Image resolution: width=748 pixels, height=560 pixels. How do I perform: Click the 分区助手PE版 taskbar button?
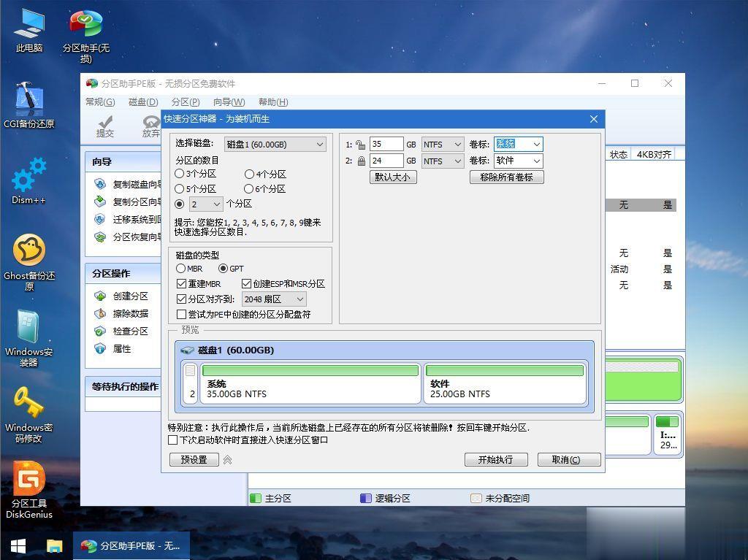pos(131,545)
